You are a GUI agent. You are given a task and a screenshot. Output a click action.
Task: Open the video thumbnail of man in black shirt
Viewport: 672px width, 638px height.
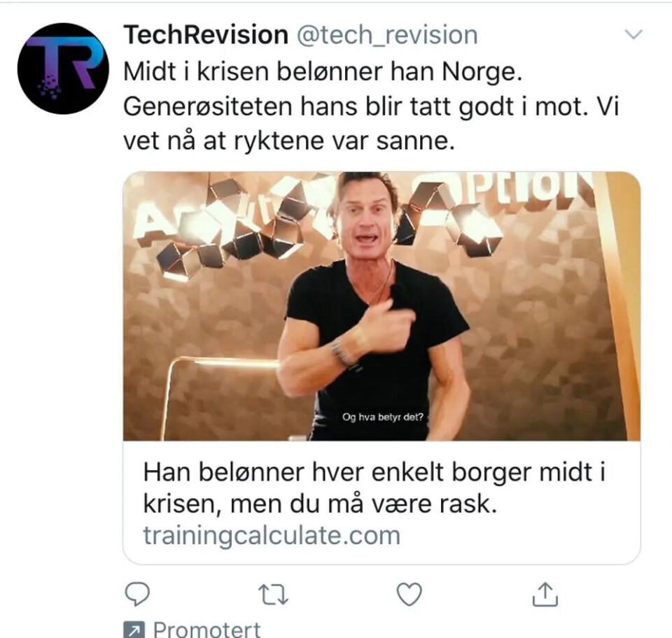(382, 306)
